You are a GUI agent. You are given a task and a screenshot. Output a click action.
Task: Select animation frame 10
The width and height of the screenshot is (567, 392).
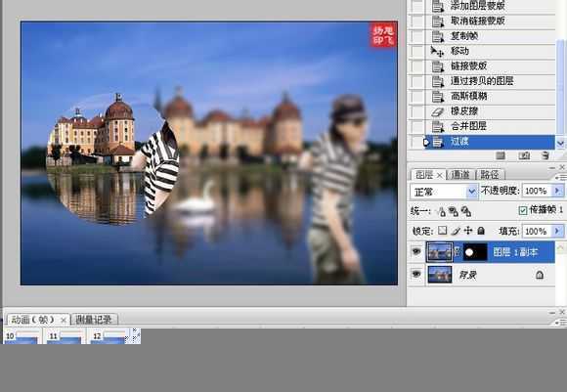point(22,336)
